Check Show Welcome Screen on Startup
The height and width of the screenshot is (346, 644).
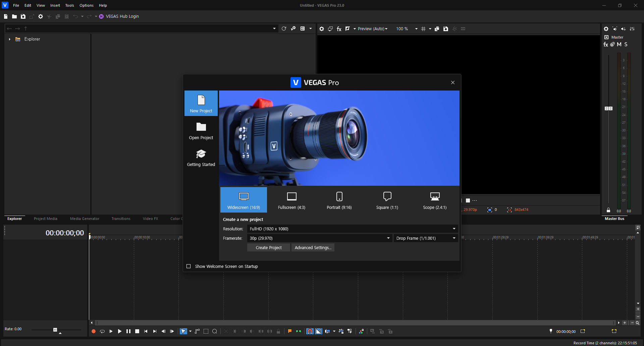click(x=189, y=266)
